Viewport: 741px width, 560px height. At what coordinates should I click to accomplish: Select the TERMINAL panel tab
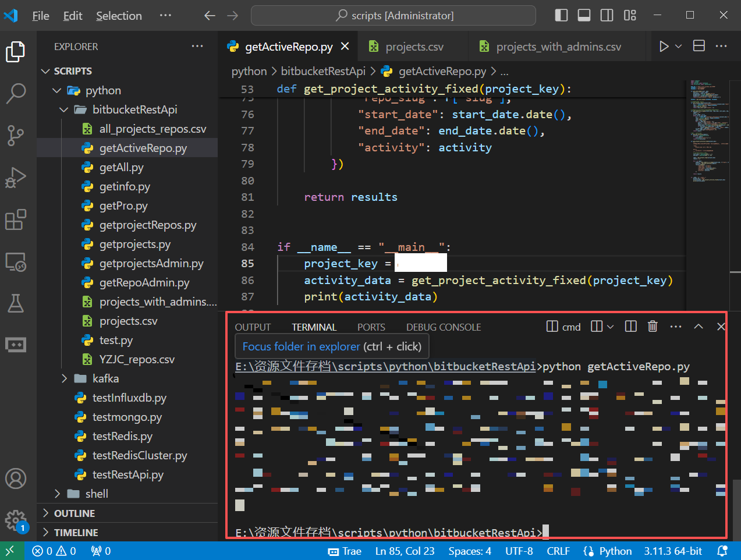point(314,327)
